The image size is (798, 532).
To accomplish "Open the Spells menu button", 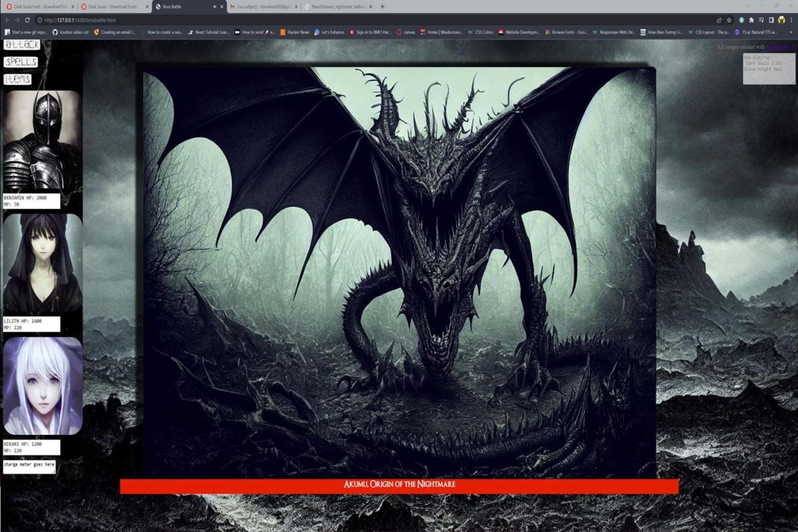I will pos(21,62).
